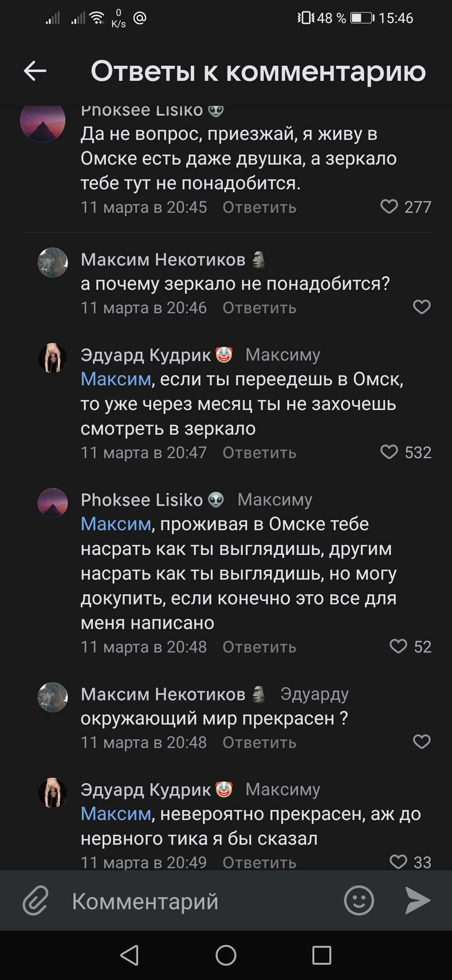452x980 pixels.
Task: Open Максим Некотиков's avatar at 20:46
Action: 53,263
